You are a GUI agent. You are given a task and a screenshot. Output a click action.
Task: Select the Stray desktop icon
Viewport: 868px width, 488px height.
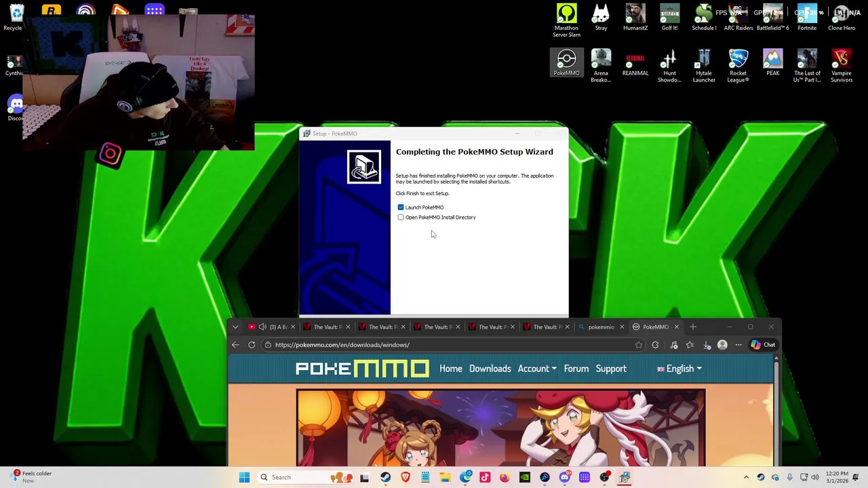tap(601, 18)
